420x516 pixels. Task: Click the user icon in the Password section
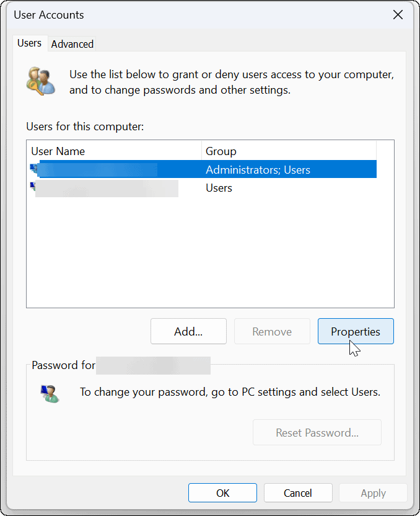[x=48, y=392]
